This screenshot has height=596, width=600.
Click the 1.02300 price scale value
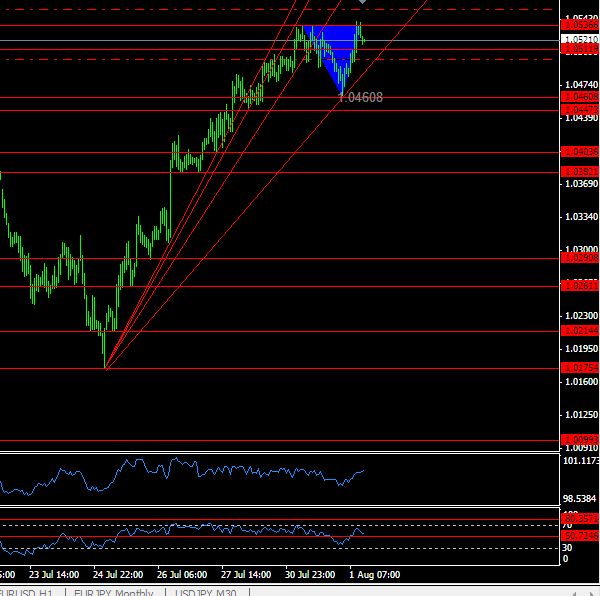pyautogui.click(x=581, y=316)
